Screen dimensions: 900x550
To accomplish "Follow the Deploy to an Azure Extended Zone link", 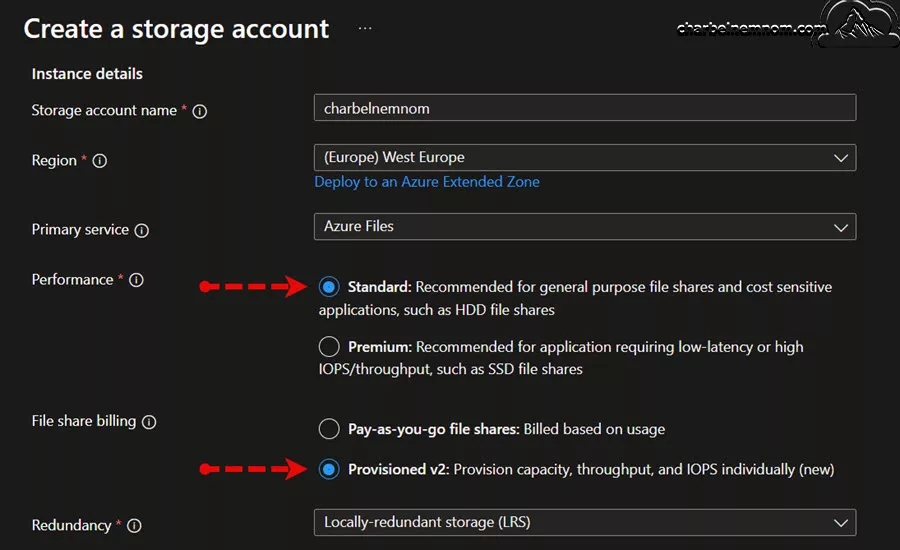I will [x=427, y=182].
